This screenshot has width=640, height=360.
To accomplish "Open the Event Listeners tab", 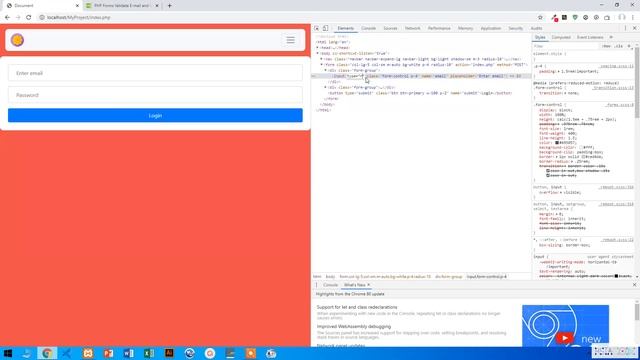I will pos(590,37).
